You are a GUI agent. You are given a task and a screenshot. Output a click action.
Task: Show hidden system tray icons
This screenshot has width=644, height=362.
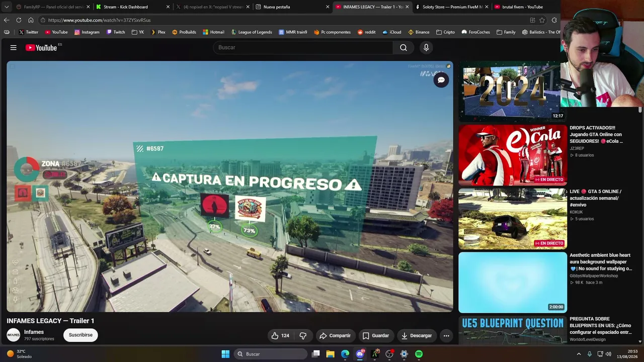579,354
